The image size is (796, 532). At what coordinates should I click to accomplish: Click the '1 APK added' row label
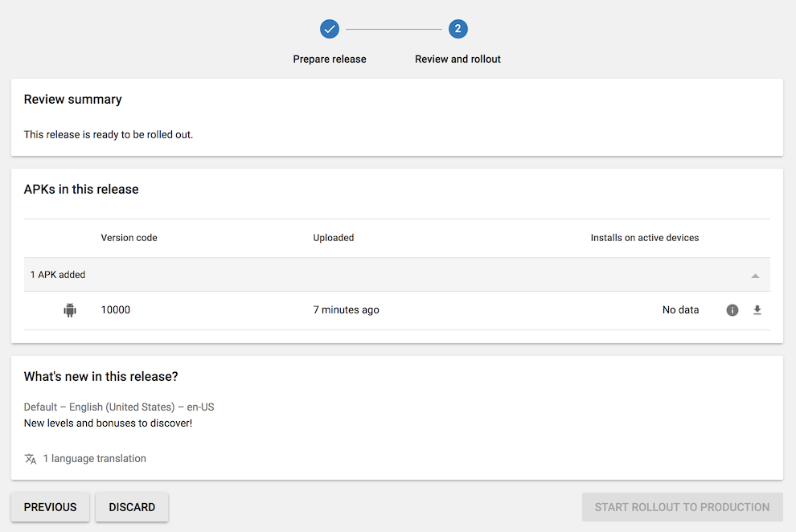point(58,275)
